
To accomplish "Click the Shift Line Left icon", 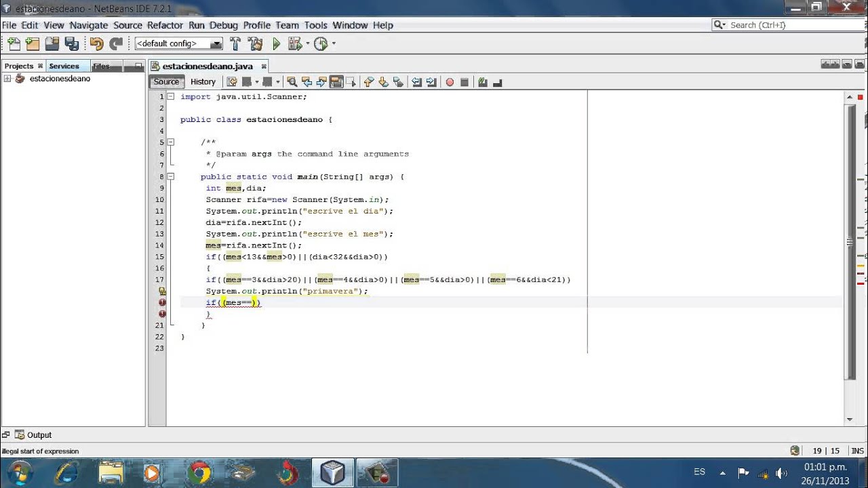I will pyautogui.click(x=417, y=82).
